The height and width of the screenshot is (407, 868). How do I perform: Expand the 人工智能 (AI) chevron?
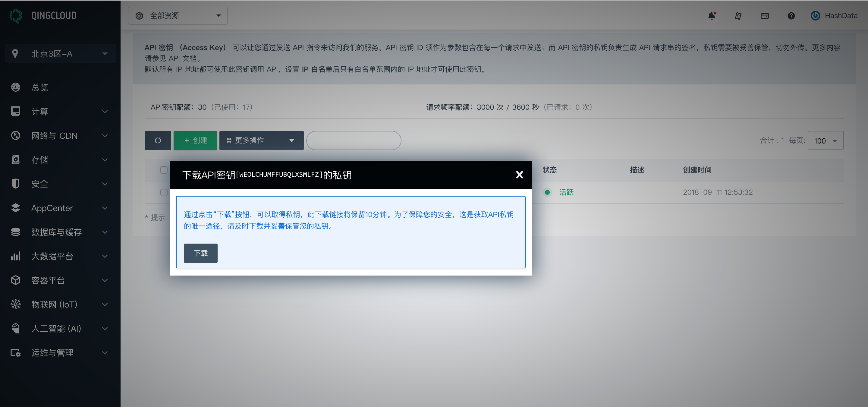point(105,329)
